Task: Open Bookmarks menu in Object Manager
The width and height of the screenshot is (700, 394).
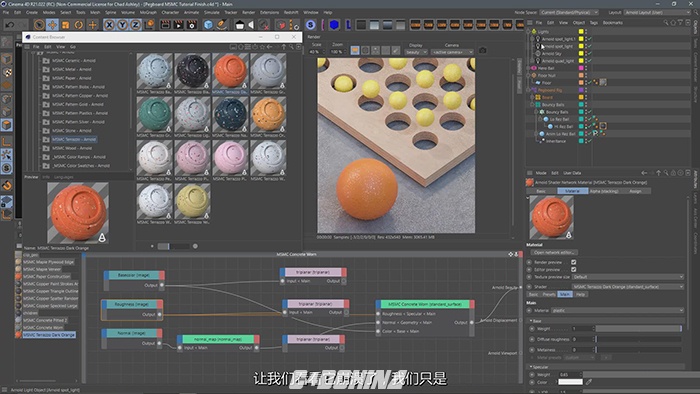Action: pos(612,23)
